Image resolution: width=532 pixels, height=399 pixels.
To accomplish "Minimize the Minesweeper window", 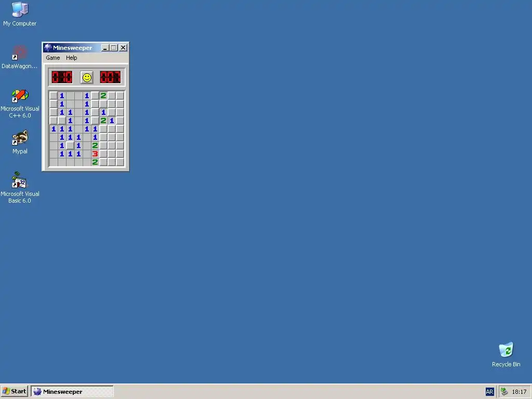I will [105, 48].
